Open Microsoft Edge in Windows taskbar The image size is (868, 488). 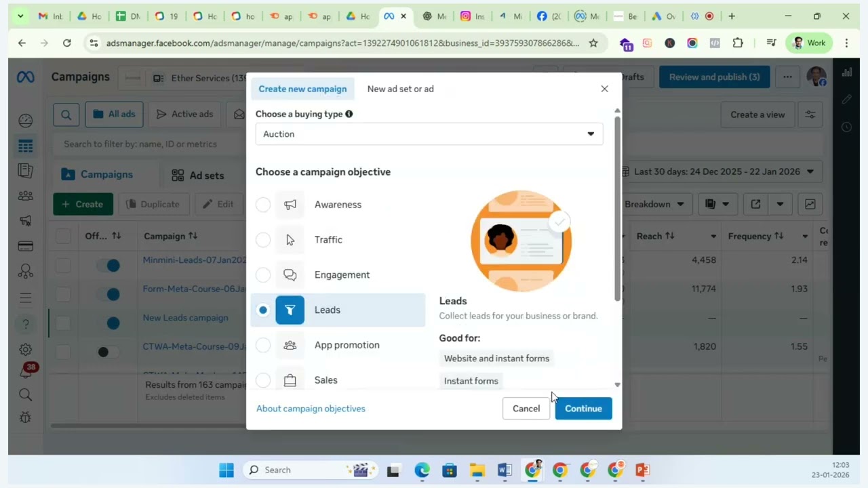coord(422,470)
